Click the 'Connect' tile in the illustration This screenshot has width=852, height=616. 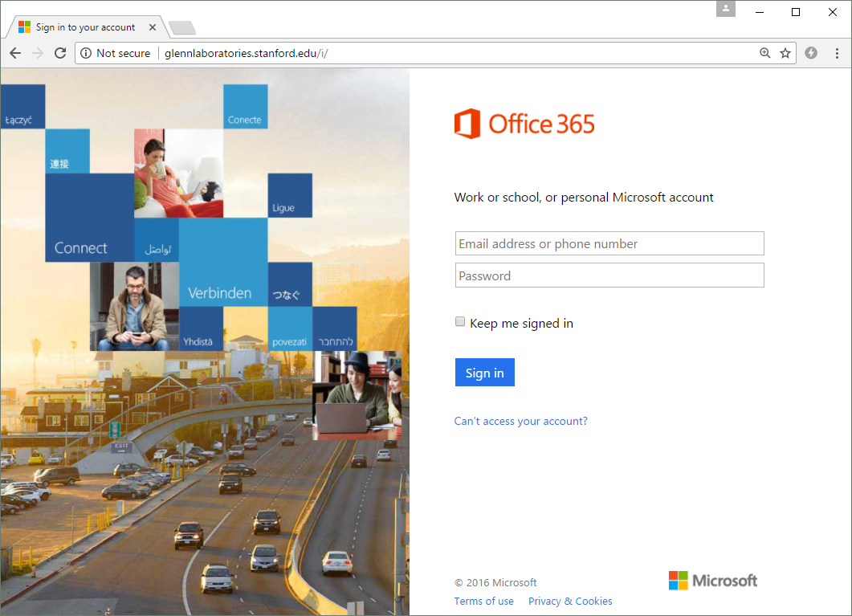pyautogui.click(x=90, y=218)
